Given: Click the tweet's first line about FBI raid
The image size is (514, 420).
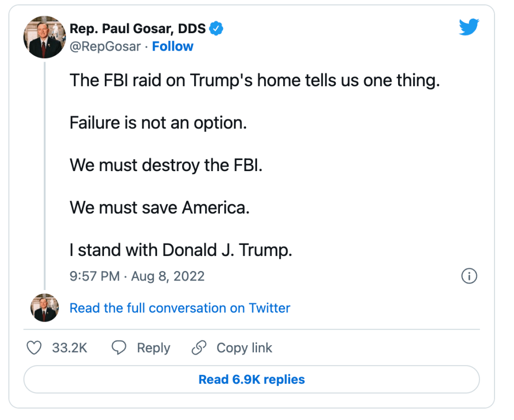Looking at the screenshot, I should 254,80.
